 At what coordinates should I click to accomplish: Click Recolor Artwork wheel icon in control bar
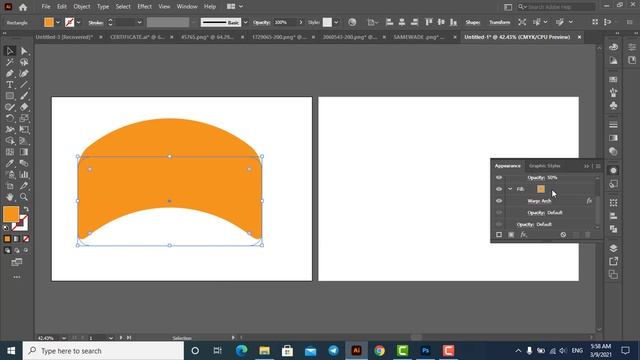click(352, 22)
